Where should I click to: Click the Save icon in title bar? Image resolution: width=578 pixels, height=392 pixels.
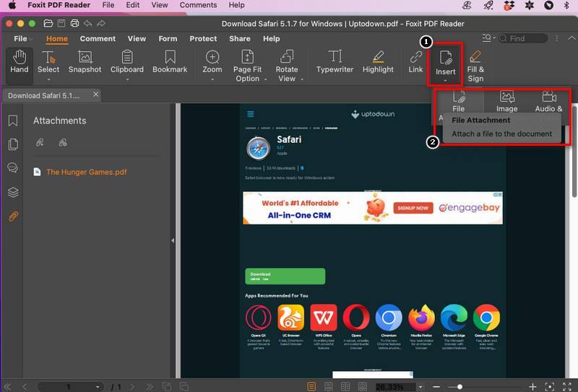tap(61, 23)
